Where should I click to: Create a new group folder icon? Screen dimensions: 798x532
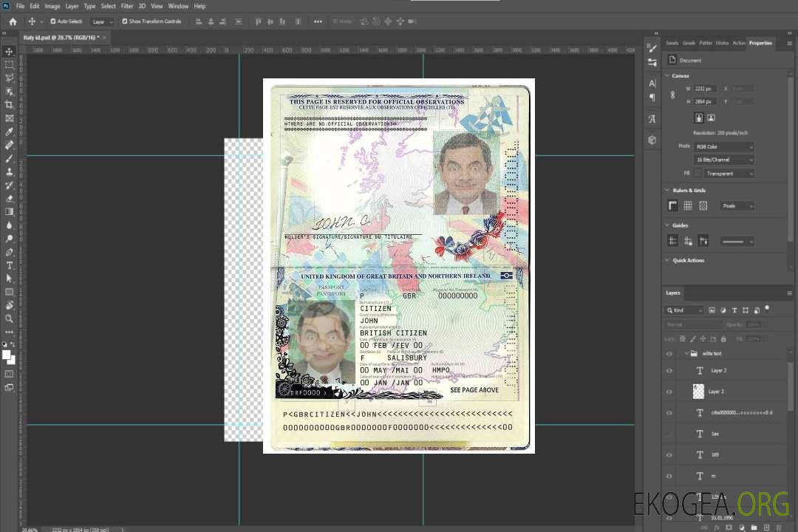pyautogui.click(x=754, y=528)
